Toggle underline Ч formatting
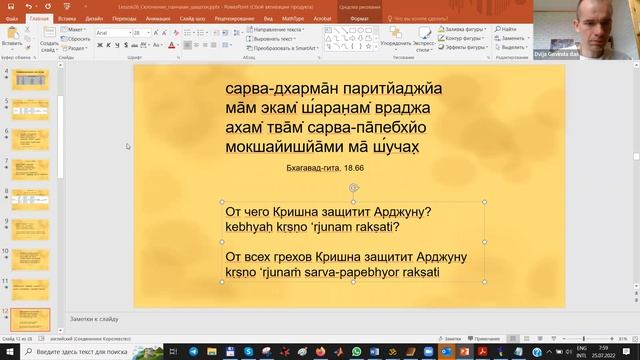The height and width of the screenshot is (360, 640). click(117, 45)
